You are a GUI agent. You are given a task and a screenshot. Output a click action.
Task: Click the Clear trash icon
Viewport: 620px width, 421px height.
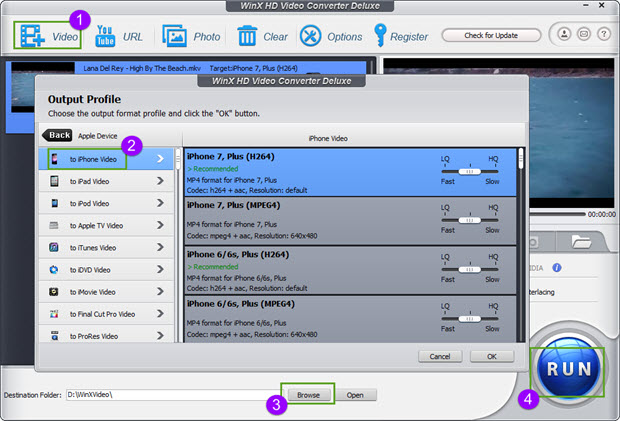tap(247, 36)
